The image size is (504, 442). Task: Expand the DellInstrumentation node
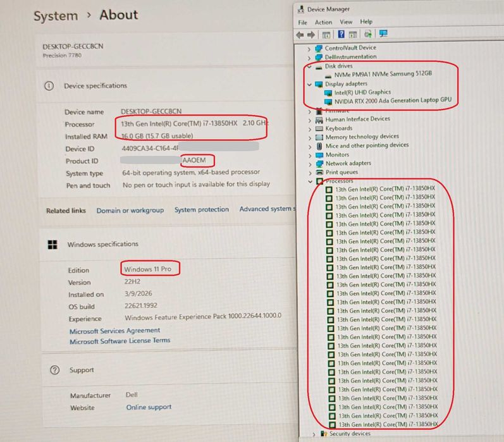click(x=309, y=58)
